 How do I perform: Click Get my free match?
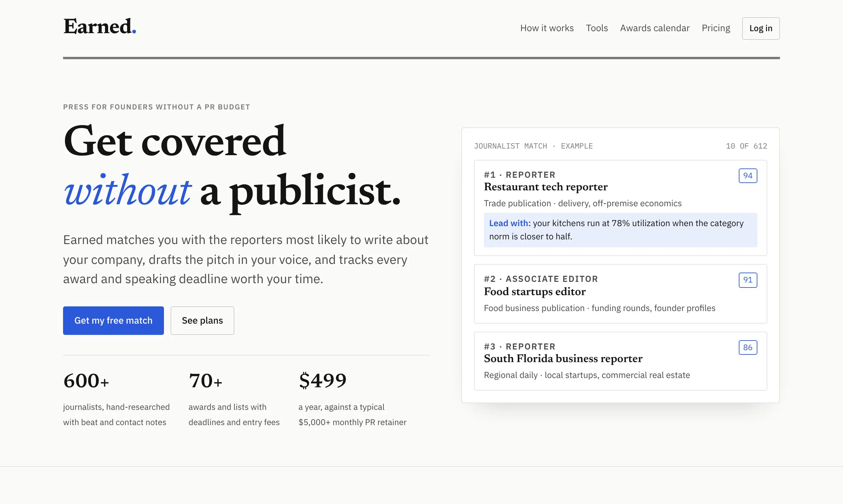pyautogui.click(x=113, y=320)
